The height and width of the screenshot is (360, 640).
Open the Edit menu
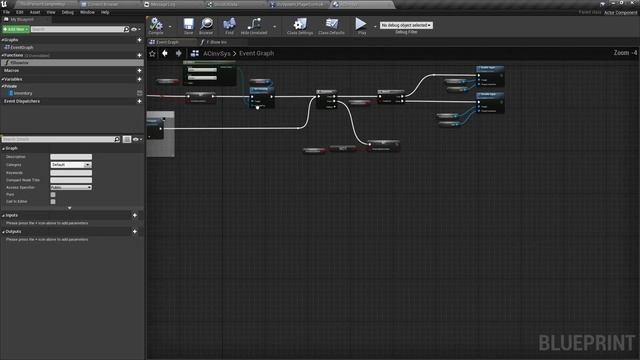tap(20, 12)
